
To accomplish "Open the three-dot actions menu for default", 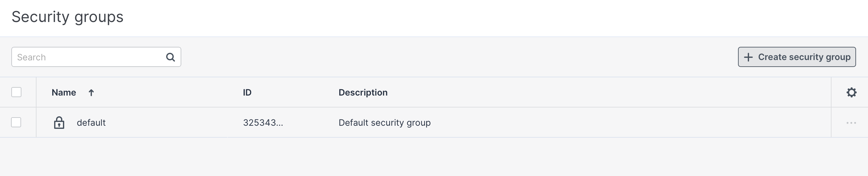I will point(851,123).
